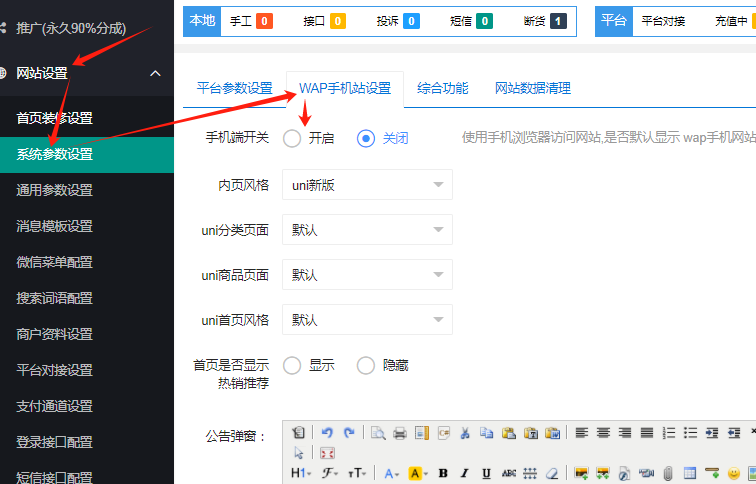This screenshot has height=484, width=756.
Task: Apply bold formatting
Action: coord(443,473)
